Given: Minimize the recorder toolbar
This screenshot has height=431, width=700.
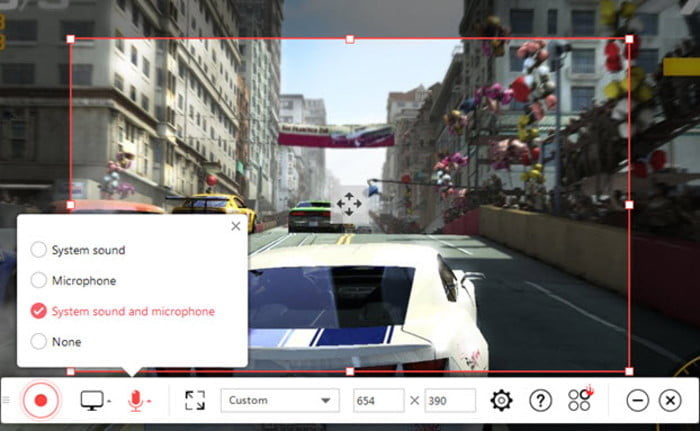Looking at the screenshot, I should click(637, 401).
